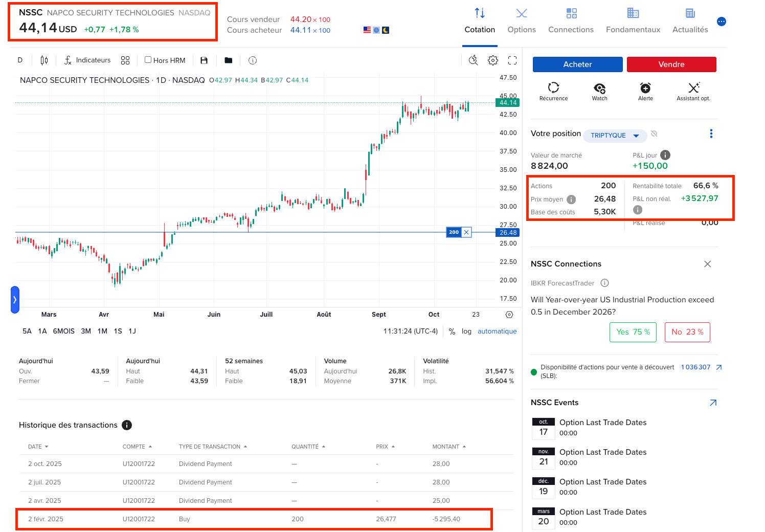
Task: Open chart settings gear in the toolbar
Action: (x=493, y=60)
